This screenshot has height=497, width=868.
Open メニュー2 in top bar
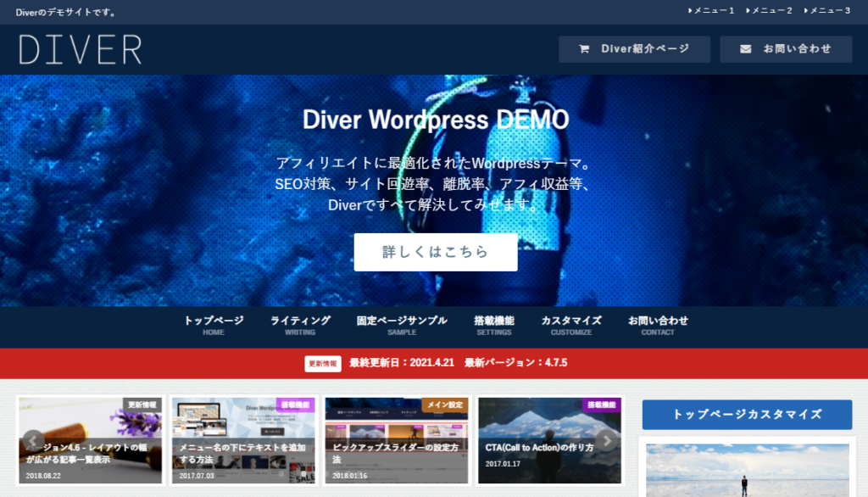(x=770, y=10)
